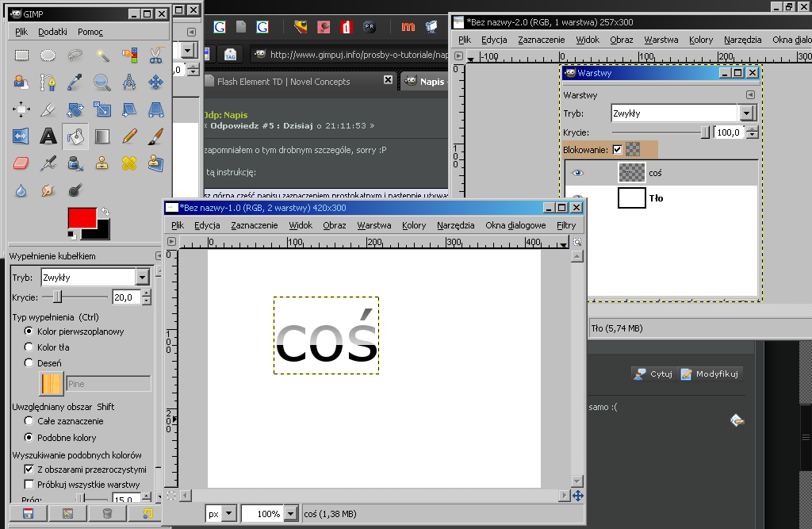This screenshot has height=529, width=812.
Task: Activate the Zoom magnifier tool
Action: [102, 82]
